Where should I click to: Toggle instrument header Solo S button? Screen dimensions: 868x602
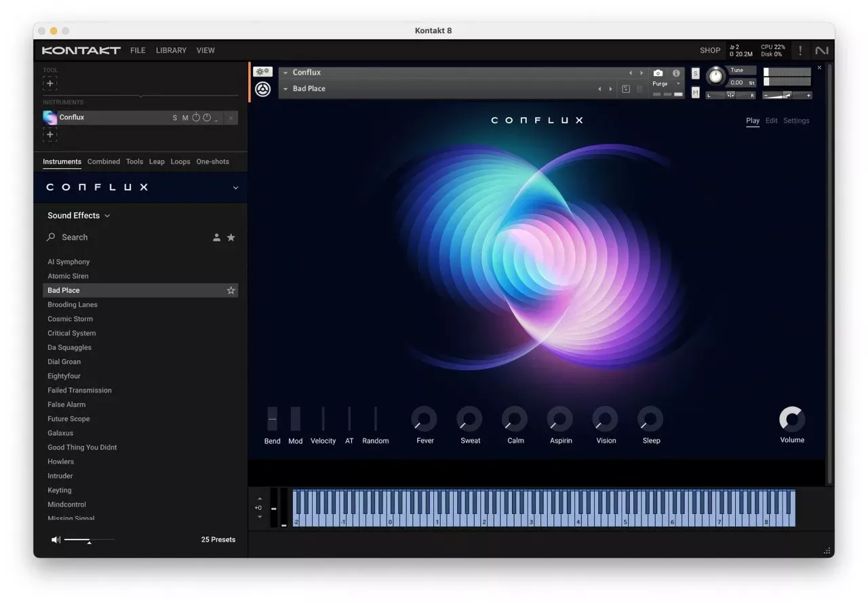click(695, 73)
